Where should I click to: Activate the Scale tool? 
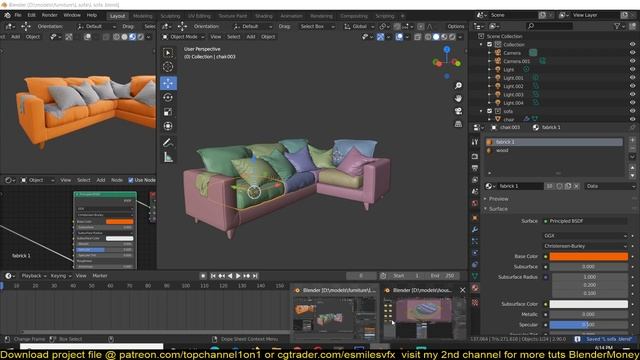[168, 112]
